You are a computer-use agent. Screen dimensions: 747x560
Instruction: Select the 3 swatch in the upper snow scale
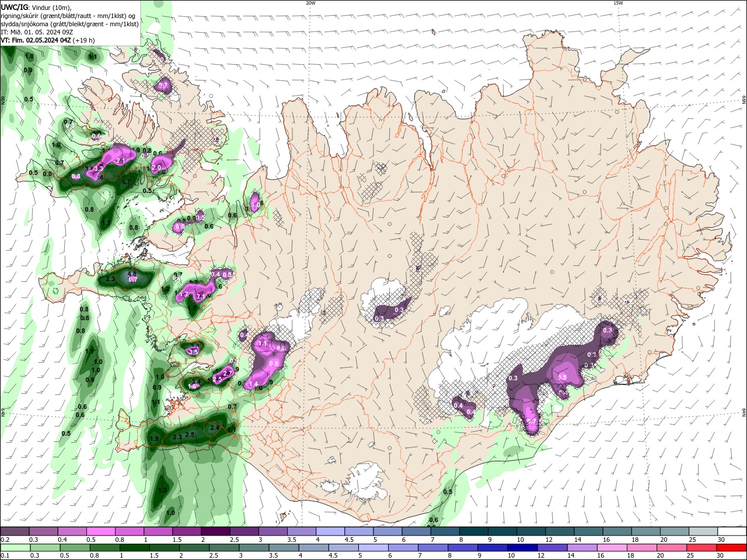tap(272, 531)
